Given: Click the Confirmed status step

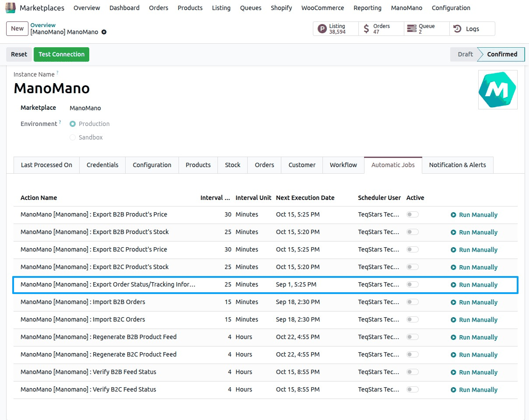Looking at the screenshot, I should click(502, 54).
